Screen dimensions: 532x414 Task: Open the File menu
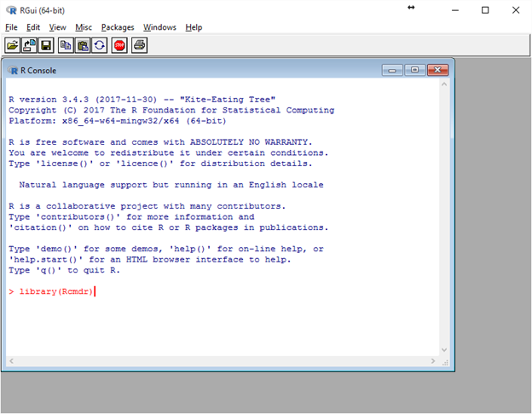pos(11,27)
